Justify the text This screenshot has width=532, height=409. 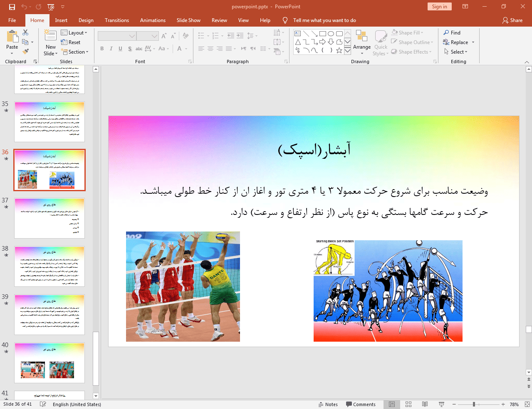point(229,49)
